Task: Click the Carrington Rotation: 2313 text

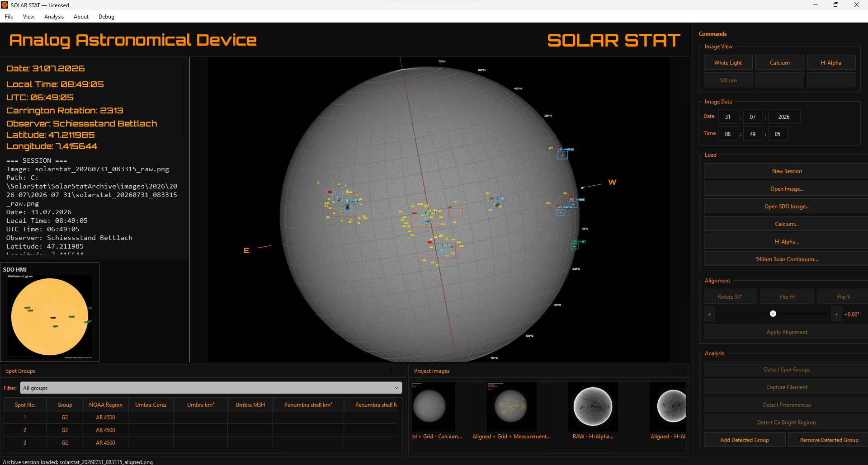Action: coord(65,110)
